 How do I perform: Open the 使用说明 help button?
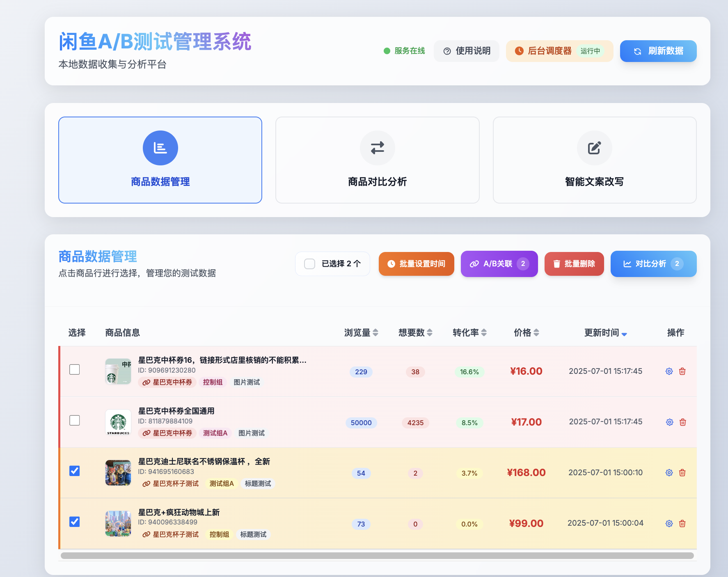coord(467,51)
